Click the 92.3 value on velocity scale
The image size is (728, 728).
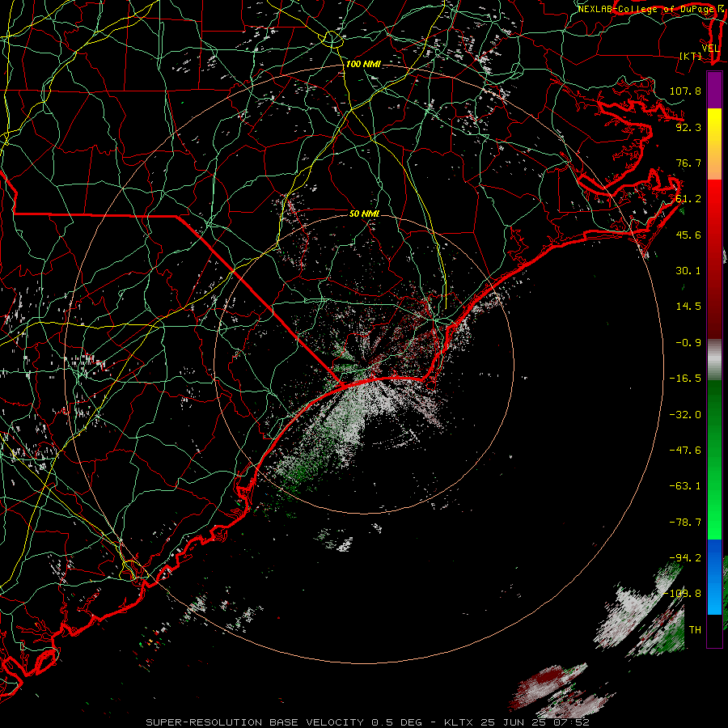pyautogui.click(x=688, y=127)
